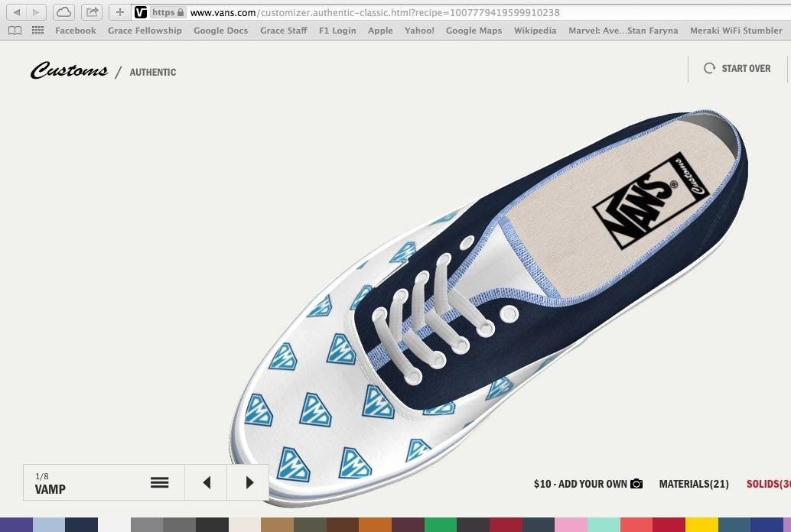
Task: Show the bookmarks sidebar book icon
Action: [x=15, y=31]
